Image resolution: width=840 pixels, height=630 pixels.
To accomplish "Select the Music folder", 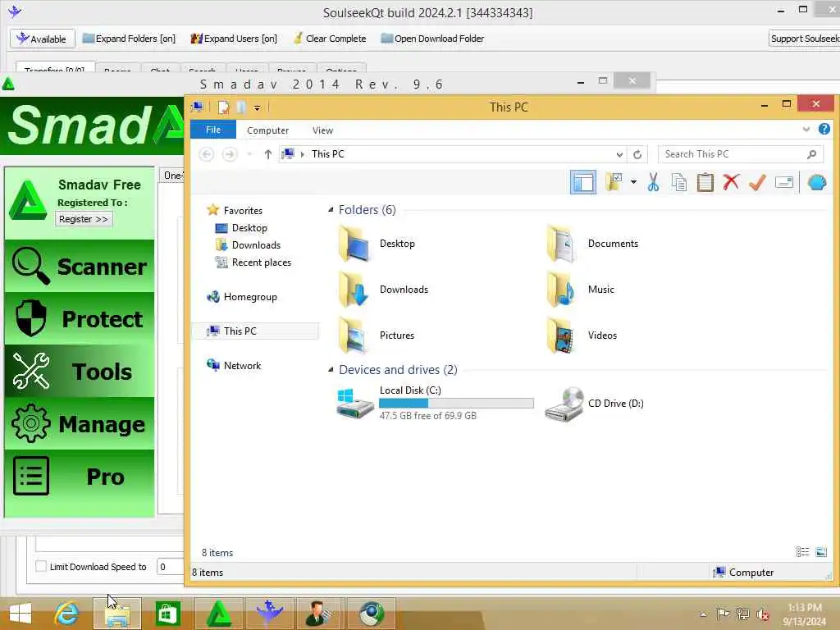I will (x=582, y=290).
